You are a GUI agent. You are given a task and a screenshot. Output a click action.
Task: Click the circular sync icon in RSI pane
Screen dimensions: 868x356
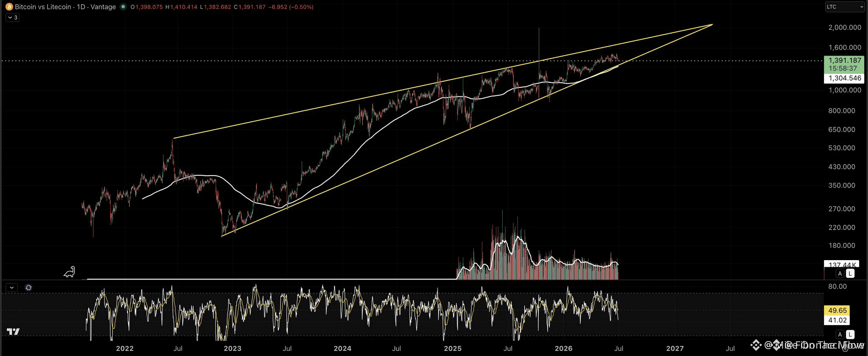tap(28, 288)
